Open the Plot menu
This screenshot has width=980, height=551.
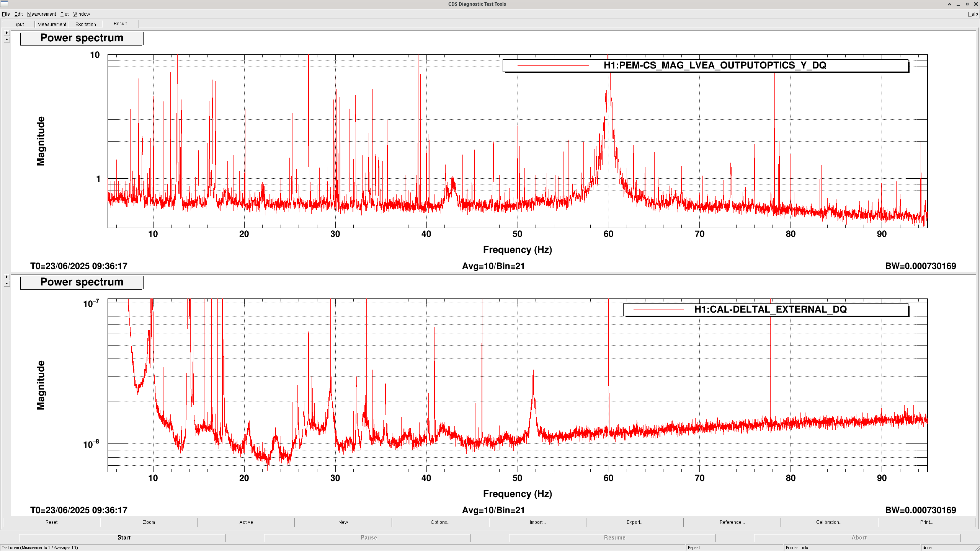[x=64, y=14]
